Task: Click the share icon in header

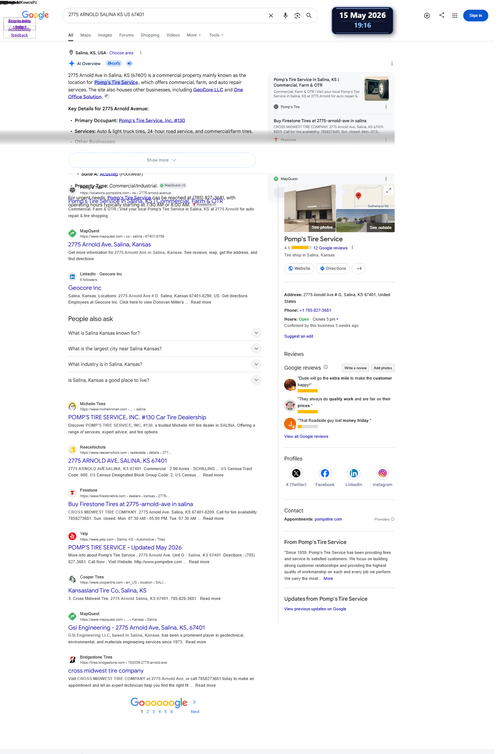Action: [441, 15]
